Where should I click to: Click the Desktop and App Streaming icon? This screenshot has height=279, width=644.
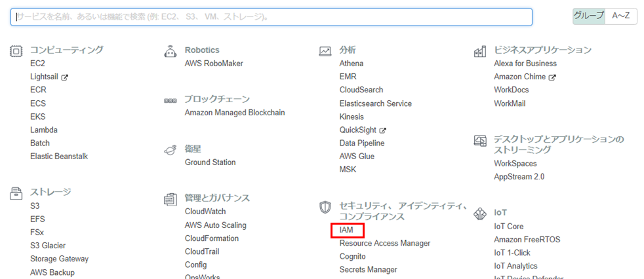pos(479,140)
